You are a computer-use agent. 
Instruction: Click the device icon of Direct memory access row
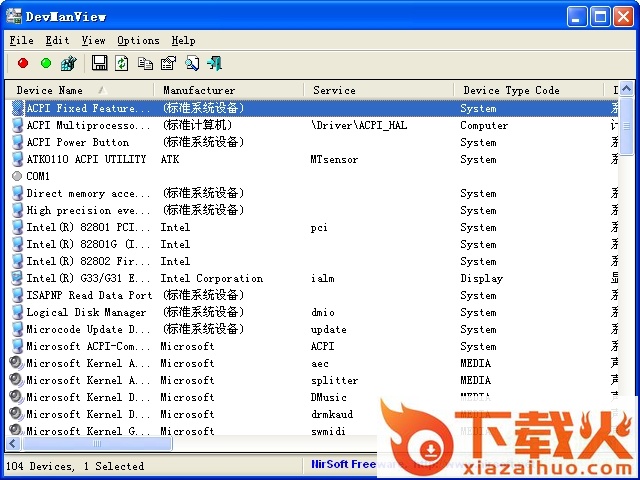17,193
